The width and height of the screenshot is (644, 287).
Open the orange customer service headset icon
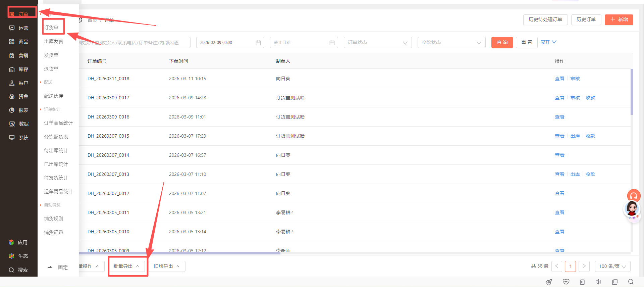coord(634,196)
